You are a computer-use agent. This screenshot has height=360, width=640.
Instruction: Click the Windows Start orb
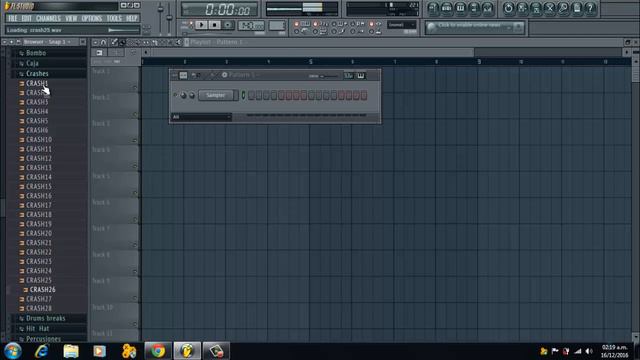click(x=13, y=351)
